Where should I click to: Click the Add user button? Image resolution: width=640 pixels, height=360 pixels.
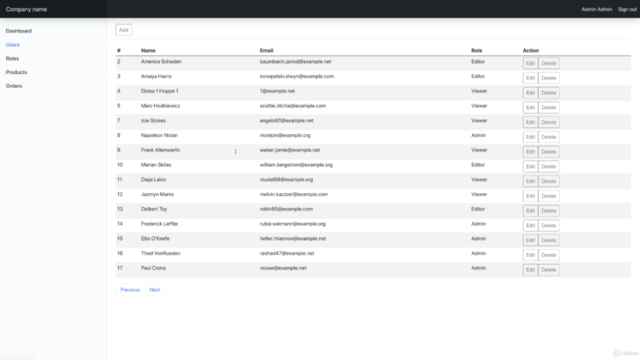click(x=124, y=30)
